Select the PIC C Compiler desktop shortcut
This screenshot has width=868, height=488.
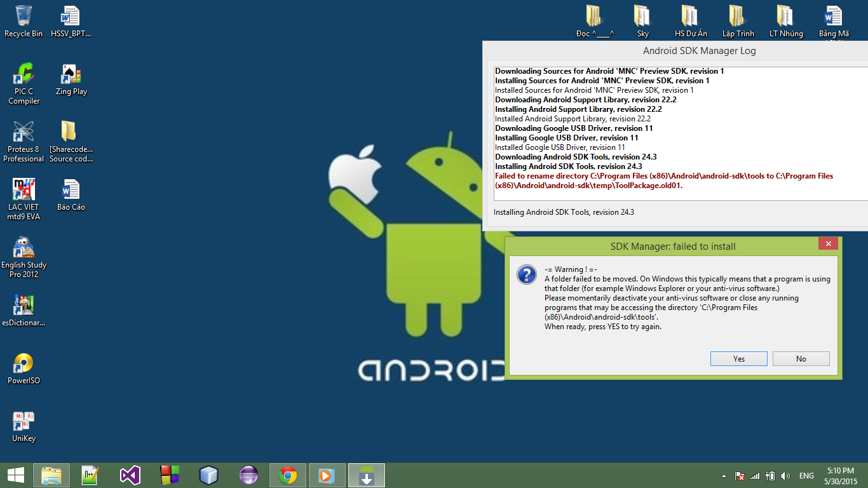coord(24,84)
